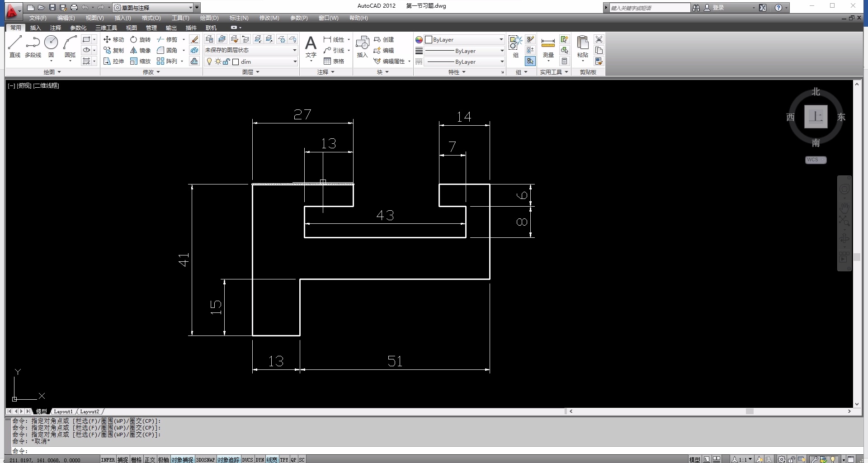
Task: Activate the 镜像 mirror tool
Action: click(140, 50)
